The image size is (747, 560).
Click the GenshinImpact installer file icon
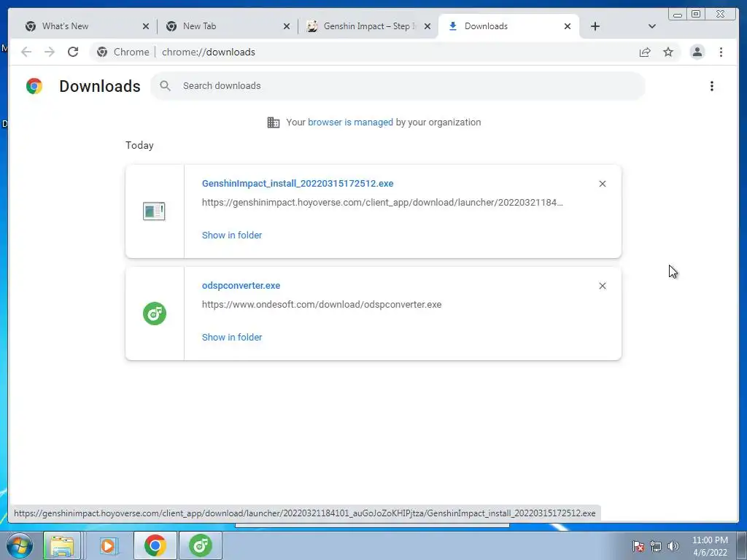(x=154, y=211)
